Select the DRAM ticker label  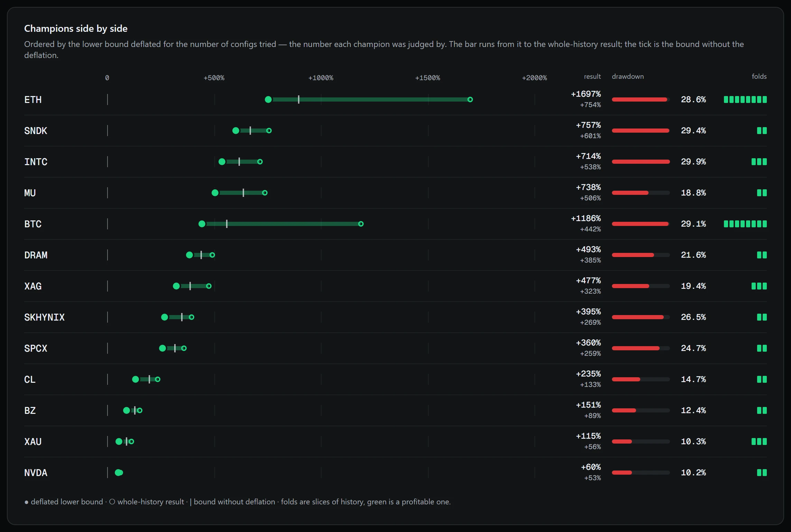pyautogui.click(x=36, y=255)
